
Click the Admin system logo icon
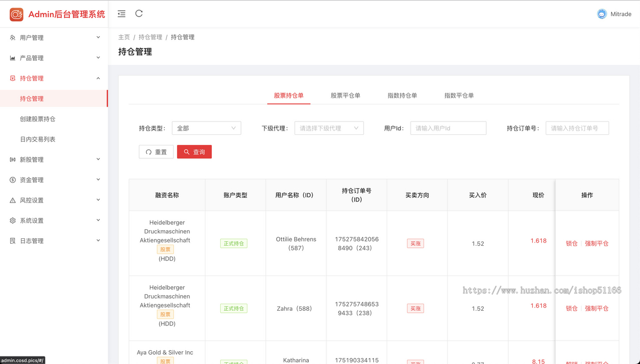pyautogui.click(x=17, y=14)
